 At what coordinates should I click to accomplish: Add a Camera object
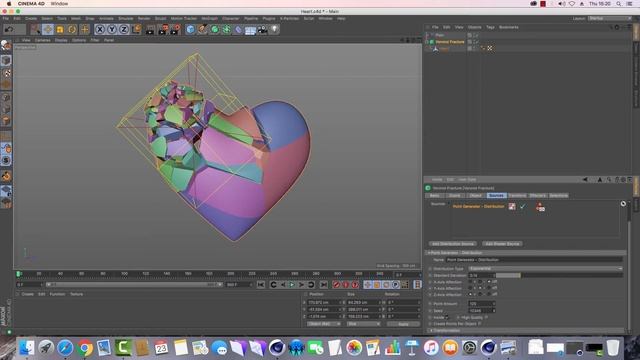(262, 29)
